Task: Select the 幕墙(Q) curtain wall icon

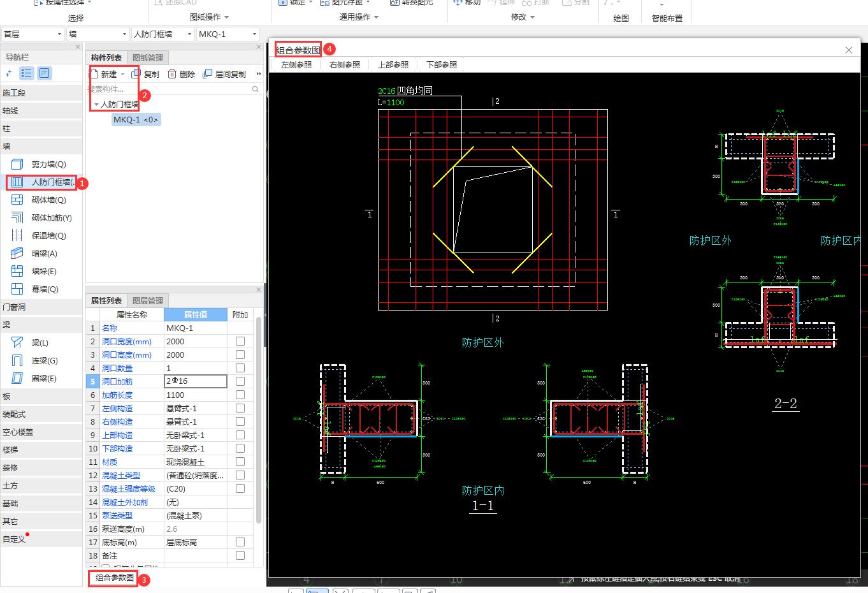Action: click(x=17, y=289)
